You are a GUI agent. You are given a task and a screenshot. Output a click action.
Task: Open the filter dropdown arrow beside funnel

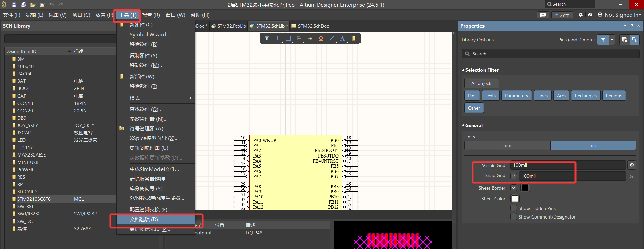612,40
